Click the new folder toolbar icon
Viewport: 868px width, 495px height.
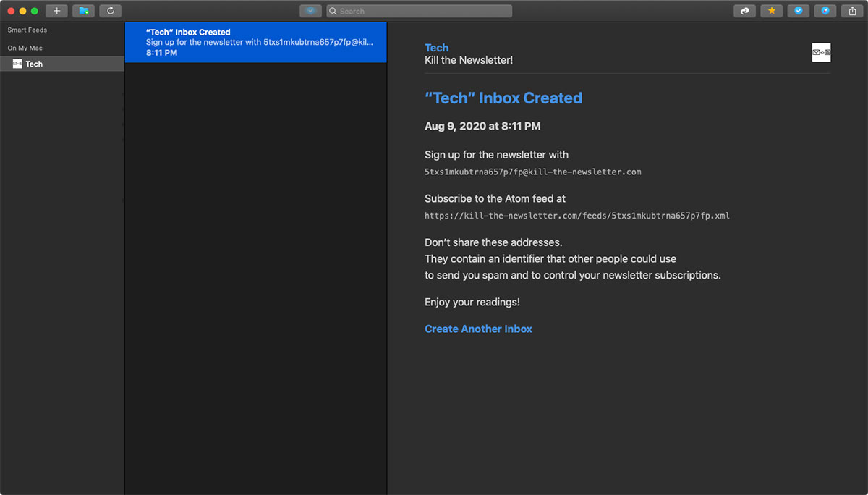point(83,11)
